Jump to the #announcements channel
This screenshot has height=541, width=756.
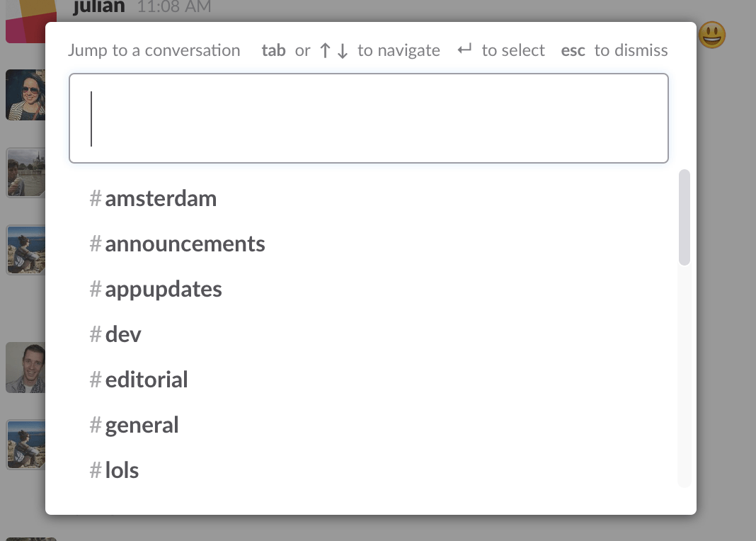click(185, 244)
